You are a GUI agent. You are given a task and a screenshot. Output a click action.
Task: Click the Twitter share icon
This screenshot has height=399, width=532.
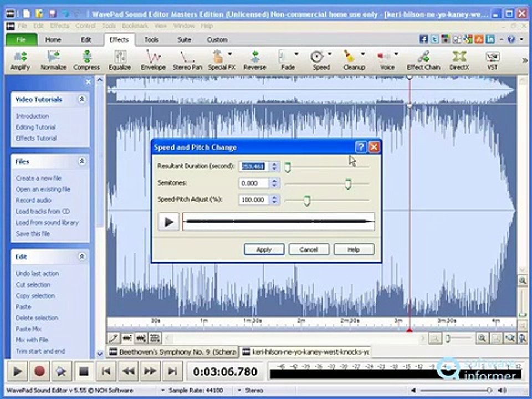pos(434,39)
